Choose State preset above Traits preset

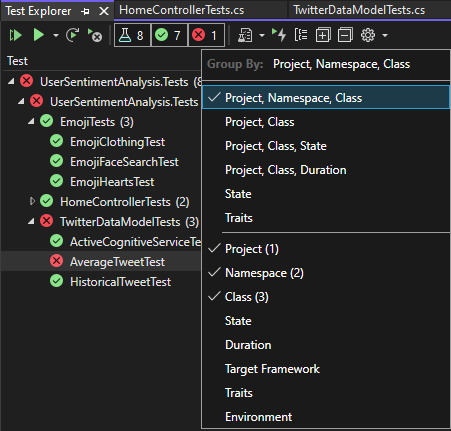(x=326, y=194)
